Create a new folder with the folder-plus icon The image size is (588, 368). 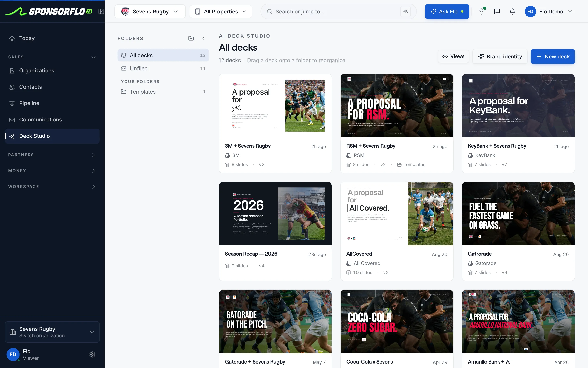191,38
